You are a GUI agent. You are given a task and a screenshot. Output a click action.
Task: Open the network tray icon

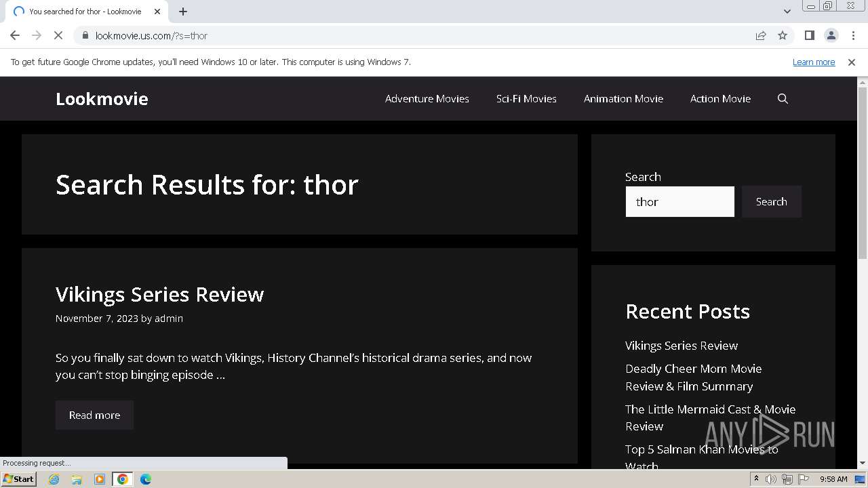click(x=787, y=479)
